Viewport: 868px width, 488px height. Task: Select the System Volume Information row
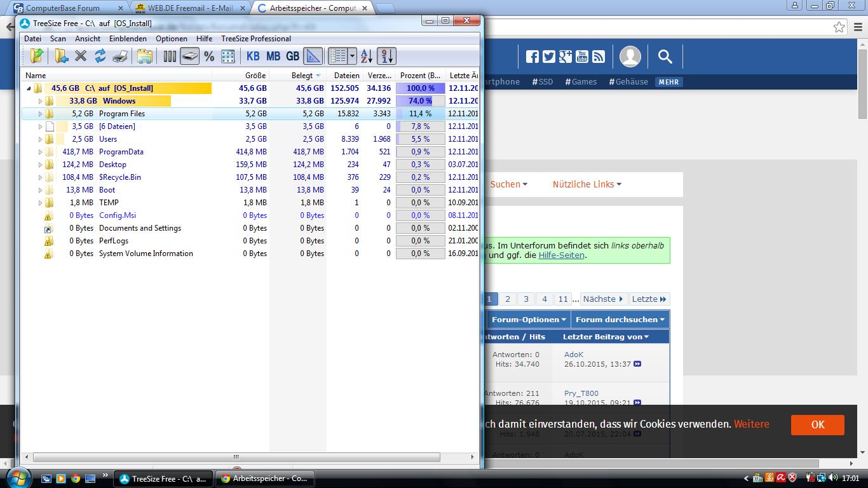[250, 254]
